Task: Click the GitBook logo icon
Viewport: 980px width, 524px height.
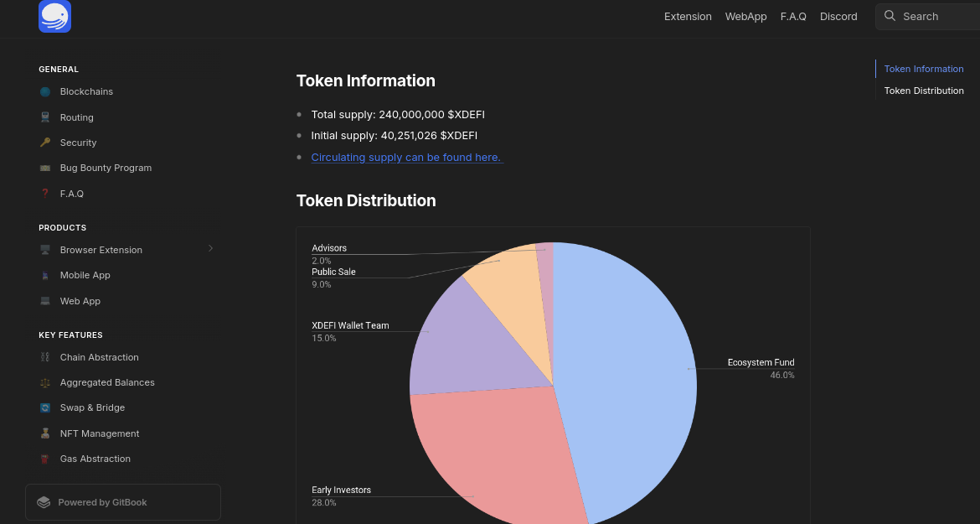Action: pyautogui.click(x=44, y=502)
